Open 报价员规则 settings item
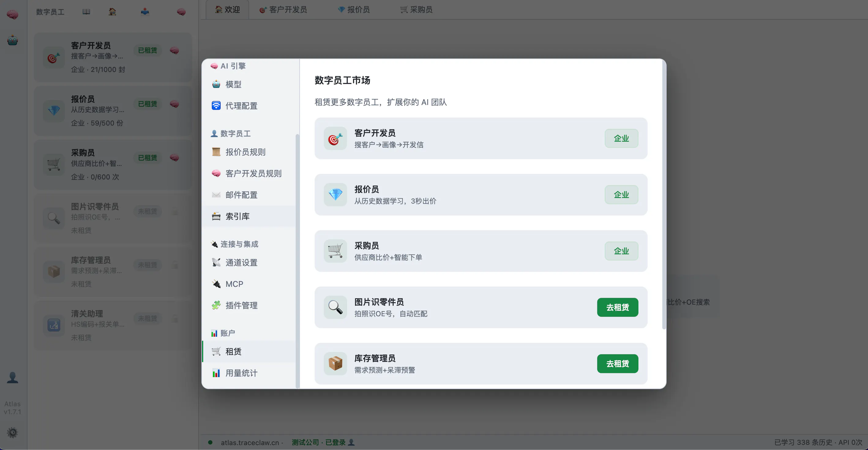The height and width of the screenshot is (450, 868). point(249,152)
